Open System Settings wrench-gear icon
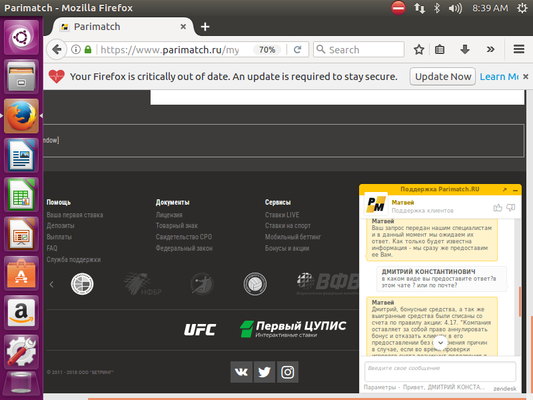The width and height of the screenshot is (533, 400). pos(21,352)
